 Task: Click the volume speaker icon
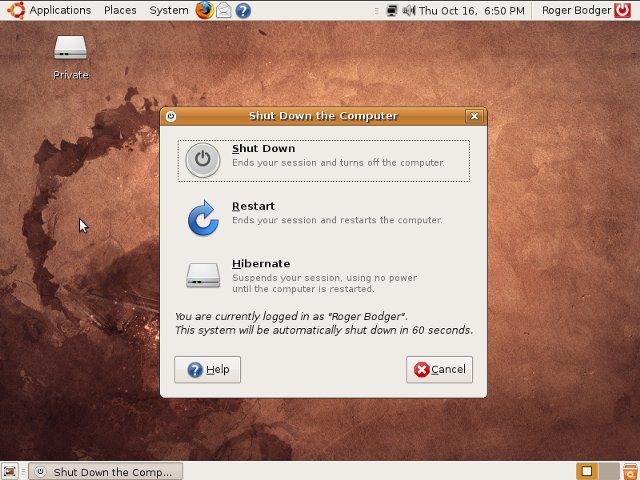tap(408, 11)
